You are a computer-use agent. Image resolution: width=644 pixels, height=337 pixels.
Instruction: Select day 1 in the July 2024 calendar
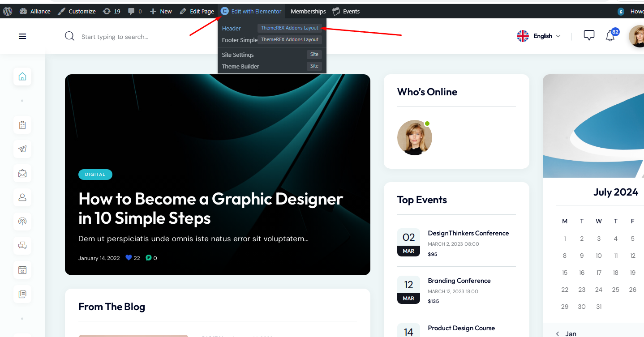(x=565, y=239)
